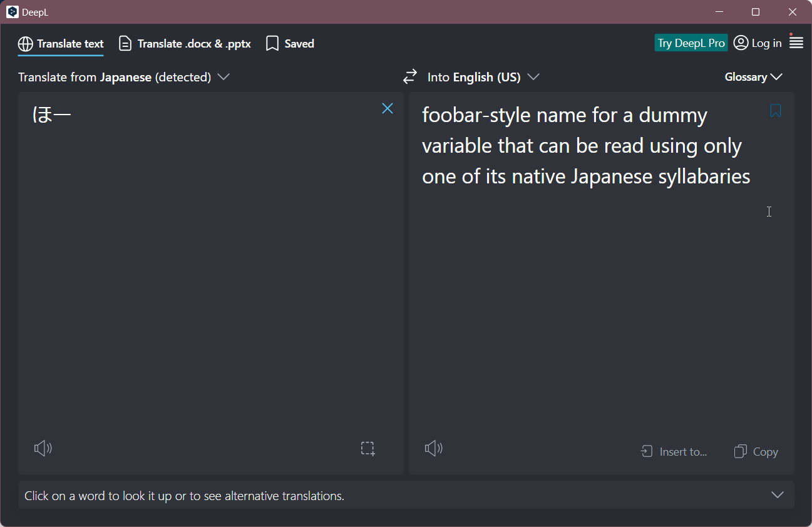This screenshot has height=527, width=812.
Task: Play audio of the English translation
Action: pyautogui.click(x=433, y=448)
